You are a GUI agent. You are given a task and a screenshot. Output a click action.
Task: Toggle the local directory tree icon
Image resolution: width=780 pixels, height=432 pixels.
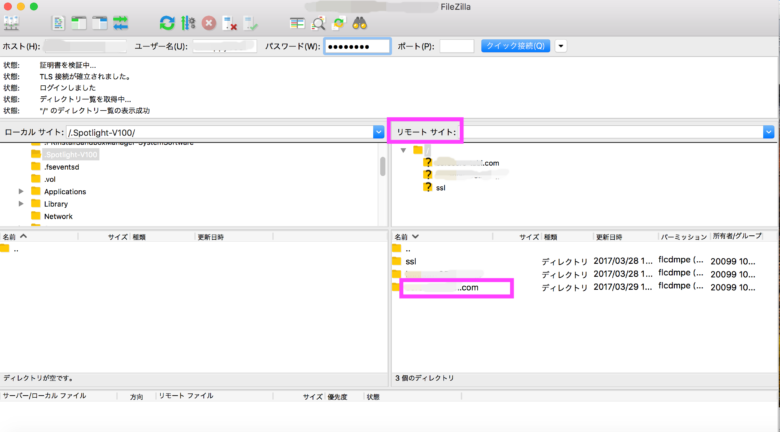point(79,23)
